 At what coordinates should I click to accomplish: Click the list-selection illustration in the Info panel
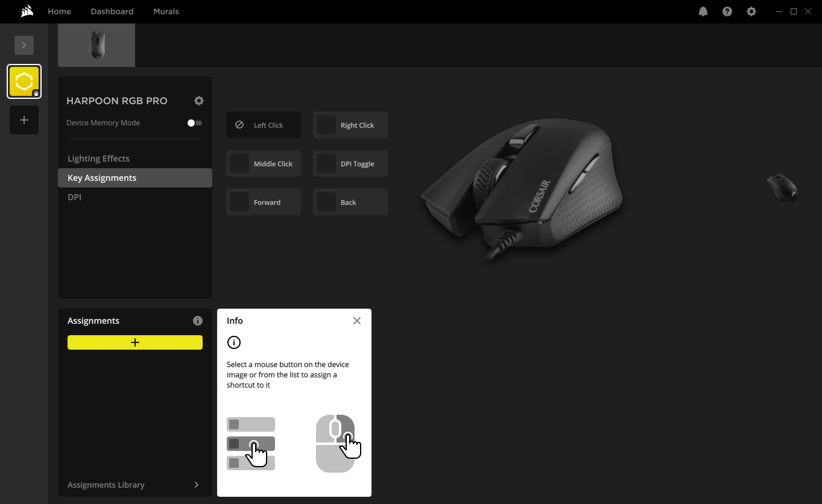coord(251,444)
